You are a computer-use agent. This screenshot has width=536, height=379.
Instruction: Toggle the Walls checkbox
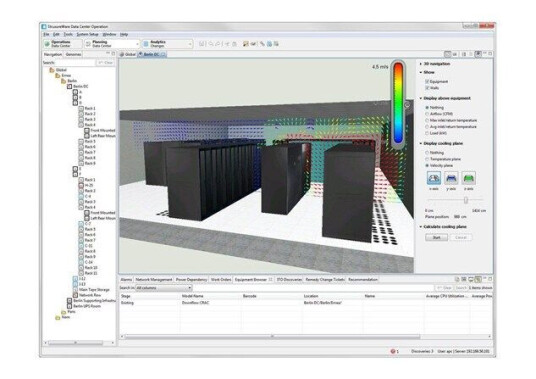click(x=427, y=88)
